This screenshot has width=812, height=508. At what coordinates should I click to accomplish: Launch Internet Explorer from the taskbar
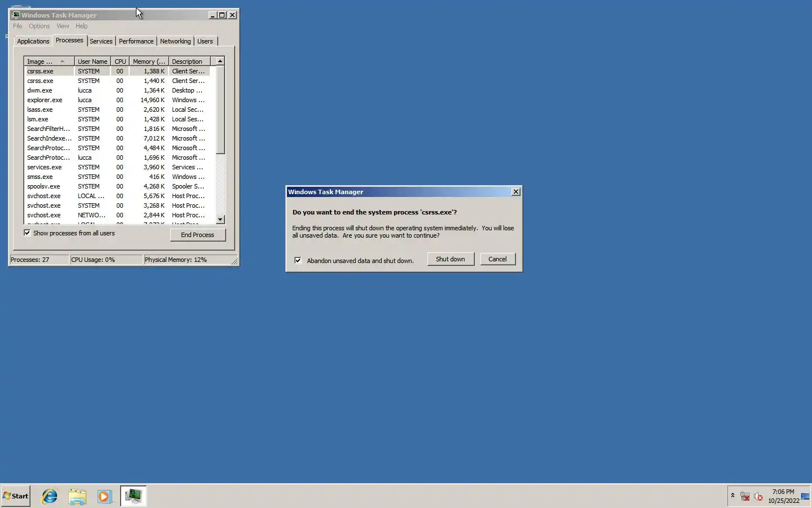[x=50, y=496]
